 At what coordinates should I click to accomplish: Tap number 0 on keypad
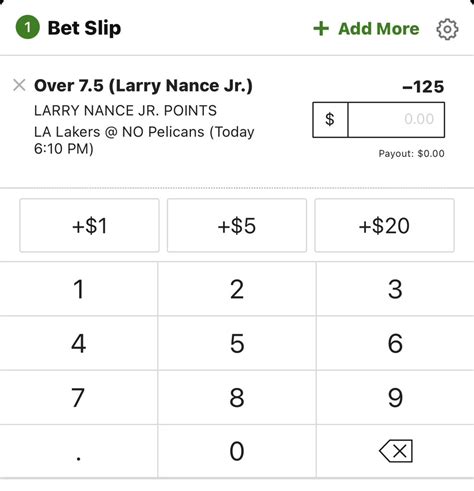tap(237, 451)
